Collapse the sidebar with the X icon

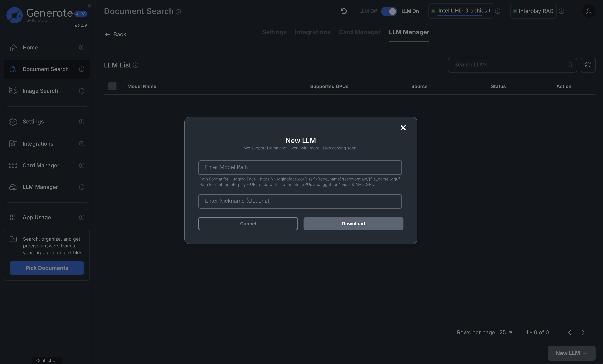point(89,5)
